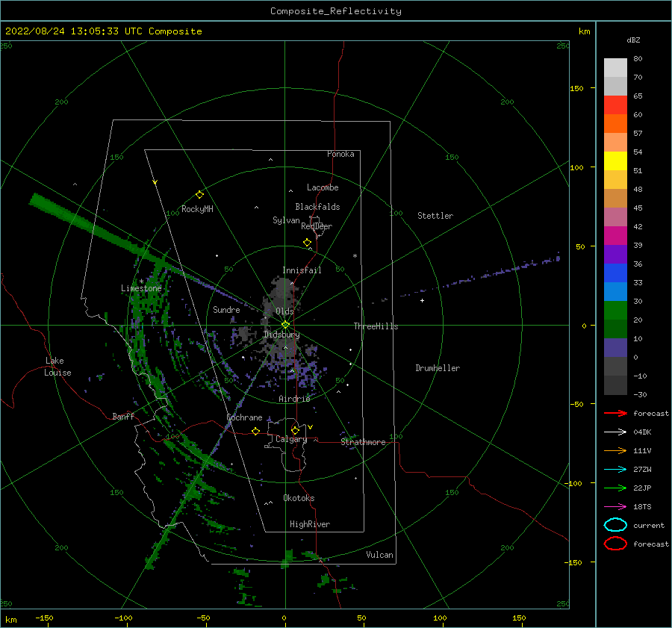Click the ThreeHills label
Image resolution: width=672 pixels, height=628 pixels.
point(376,326)
